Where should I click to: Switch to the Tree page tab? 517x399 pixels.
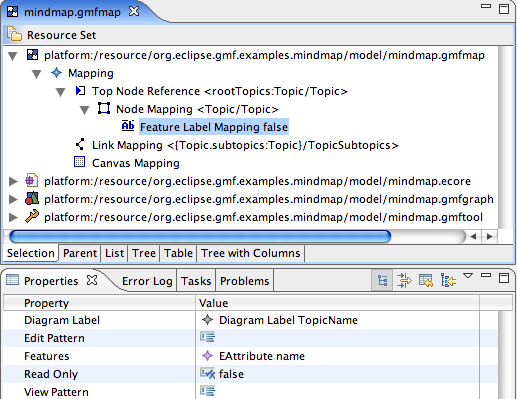(144, 253)
